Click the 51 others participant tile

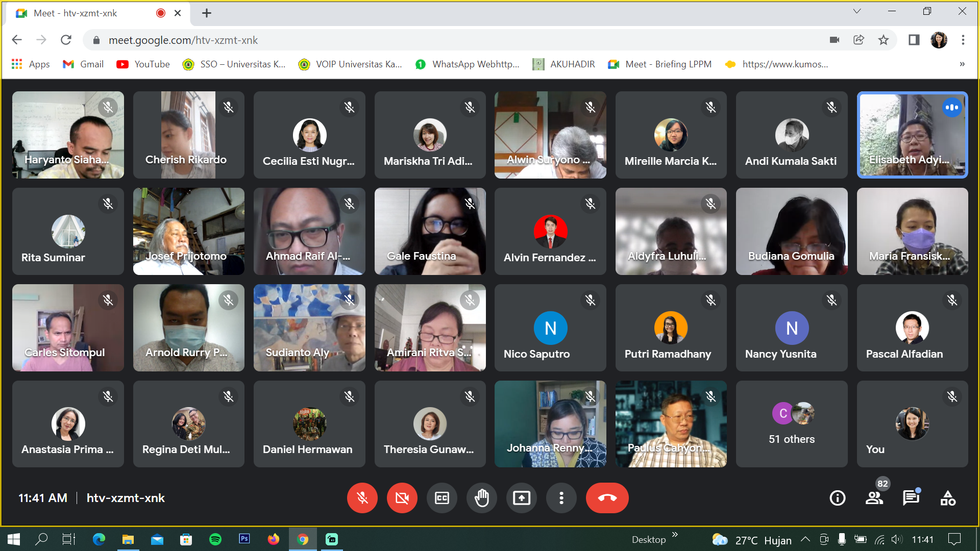(791, 424)
